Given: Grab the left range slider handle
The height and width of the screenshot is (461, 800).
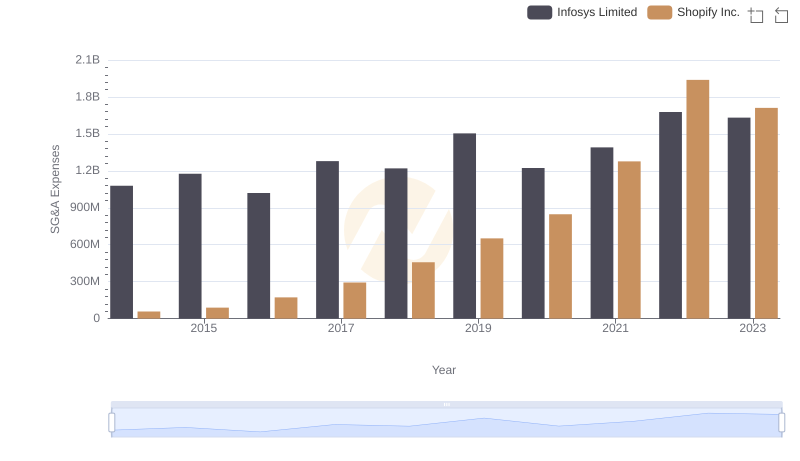Looking at the screenshot, I should coord(112,422).
